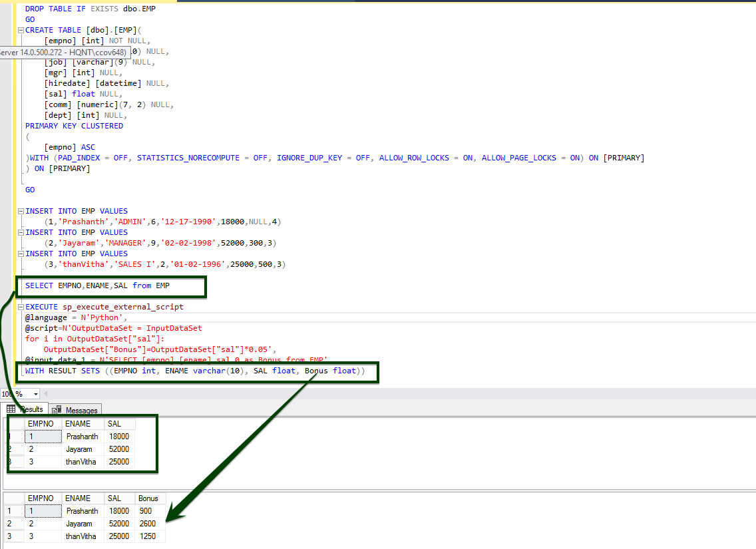Collapse the CREATE TABLE code block
Image resolution: width=756 pixels, height=549 pixels.
pyautogui.click(x=21, y=30)
